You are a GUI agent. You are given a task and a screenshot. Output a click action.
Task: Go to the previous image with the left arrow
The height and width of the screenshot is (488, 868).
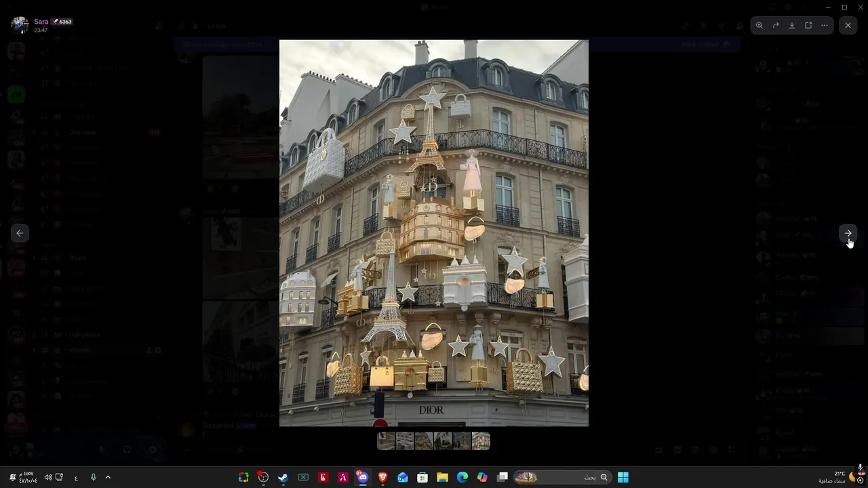click(20, 233)
